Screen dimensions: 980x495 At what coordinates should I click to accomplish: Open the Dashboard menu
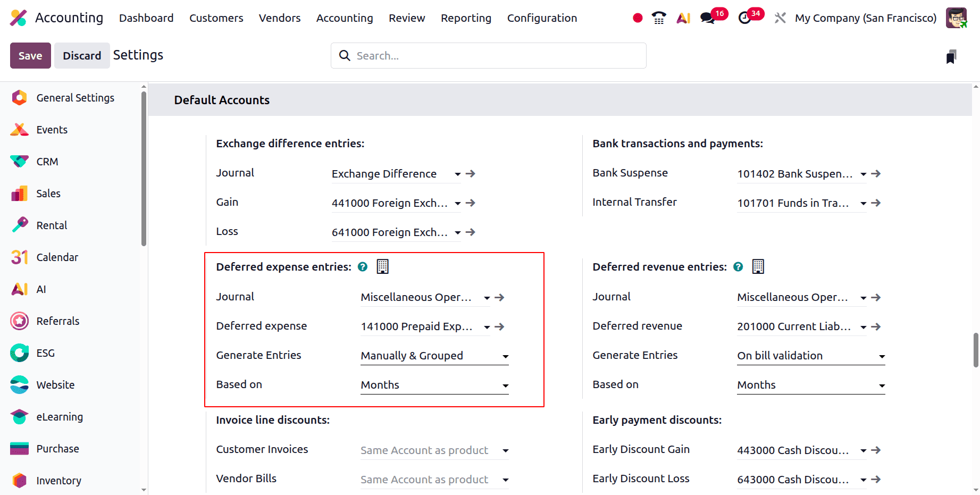click(146, 18)
